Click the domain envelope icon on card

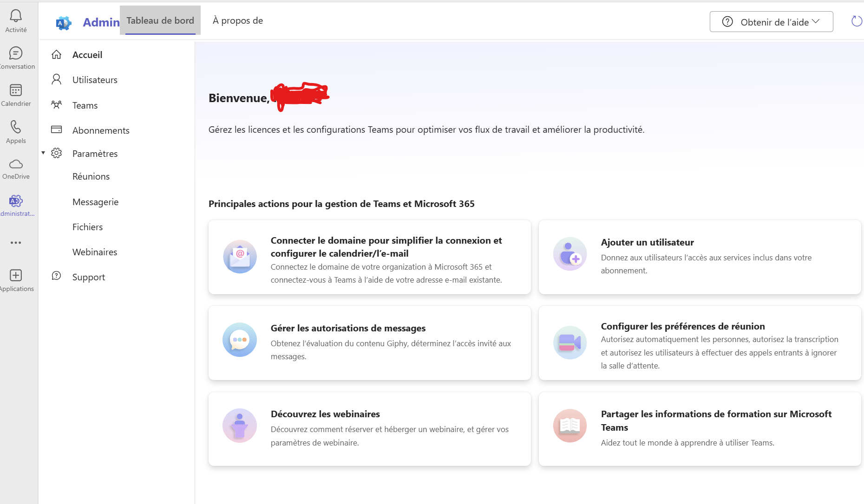point(240,257)
